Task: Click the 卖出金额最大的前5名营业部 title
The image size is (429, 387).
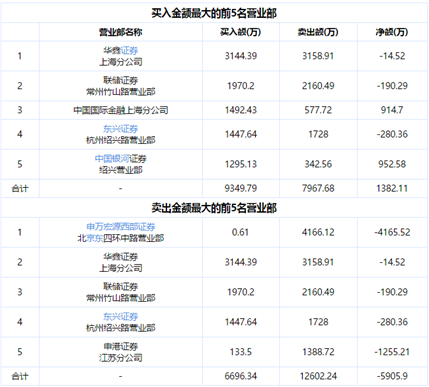Action: point(214,208)
